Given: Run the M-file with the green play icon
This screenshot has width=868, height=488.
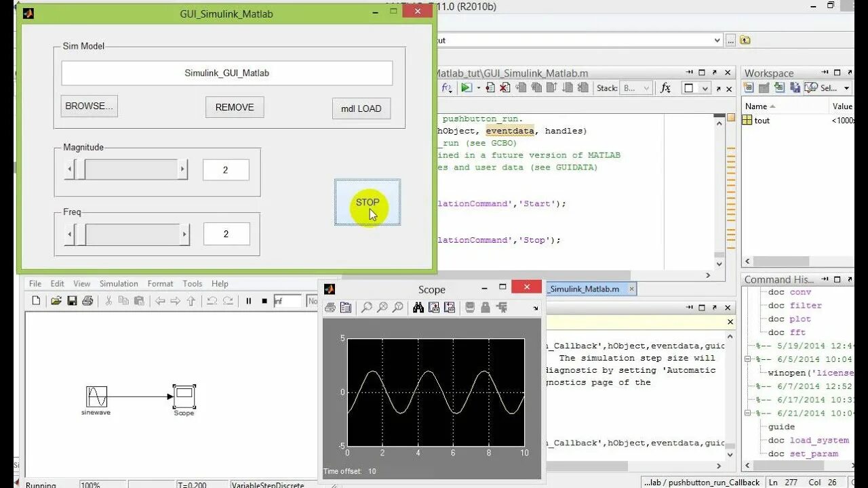Looking at the screenshot, I should [x=466, y=87].
